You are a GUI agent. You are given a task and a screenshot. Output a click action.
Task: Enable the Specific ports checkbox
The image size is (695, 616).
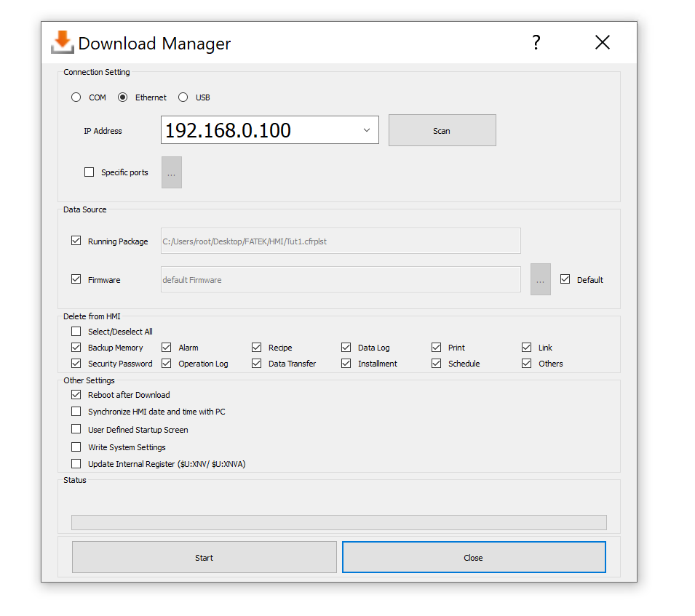[90, 172]
